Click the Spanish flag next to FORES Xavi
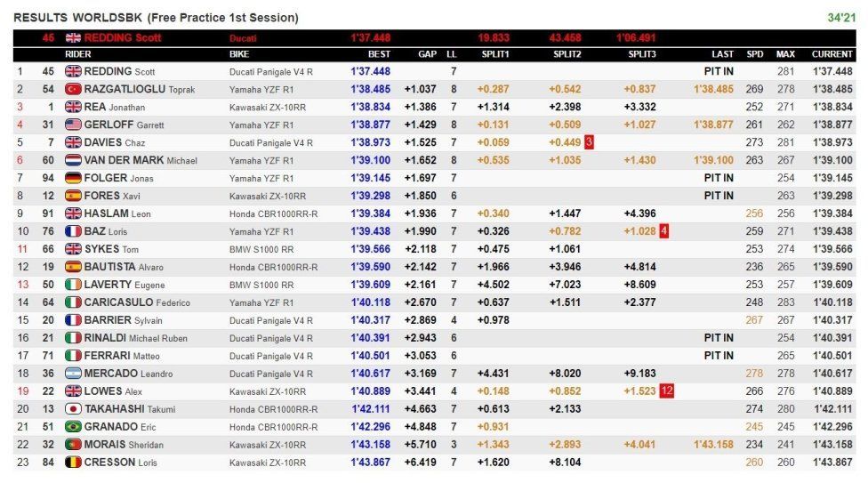This screenshot has width=868, height=483. (x=73, y=196)
